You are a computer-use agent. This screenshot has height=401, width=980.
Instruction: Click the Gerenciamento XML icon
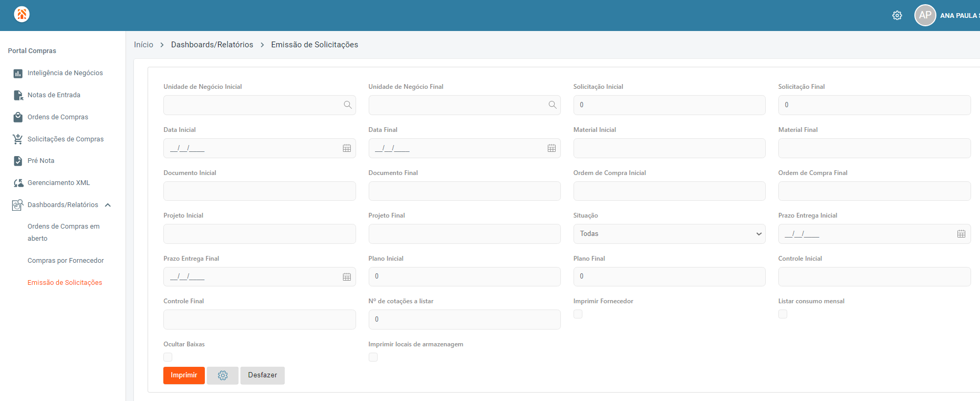point(18,183)
